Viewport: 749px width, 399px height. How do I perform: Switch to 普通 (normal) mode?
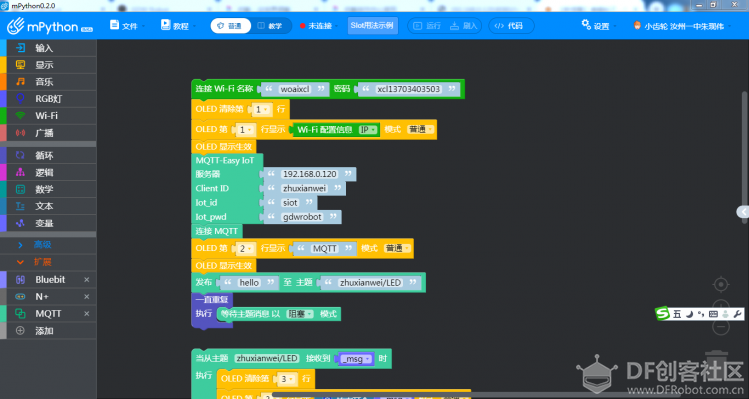click(x=230, y=26)
